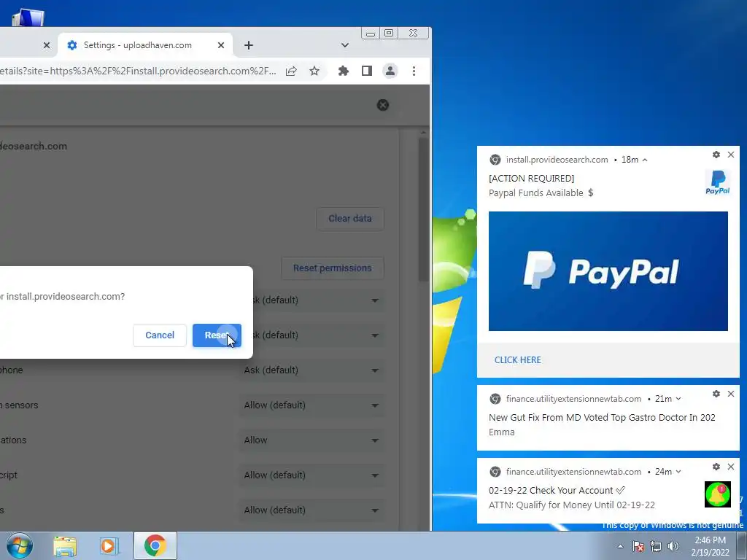Expand the 24m Check Your Account notification

coord(678,472)
